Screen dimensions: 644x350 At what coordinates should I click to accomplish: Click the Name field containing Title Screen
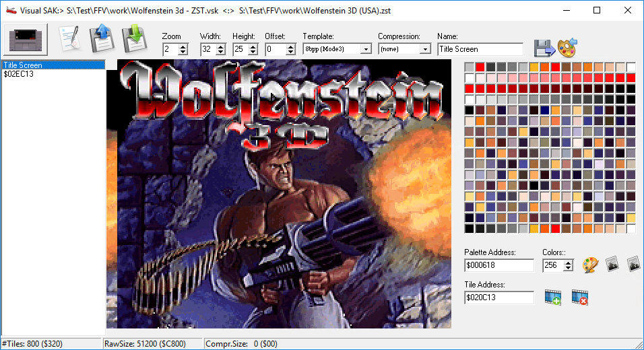(480, 49)
